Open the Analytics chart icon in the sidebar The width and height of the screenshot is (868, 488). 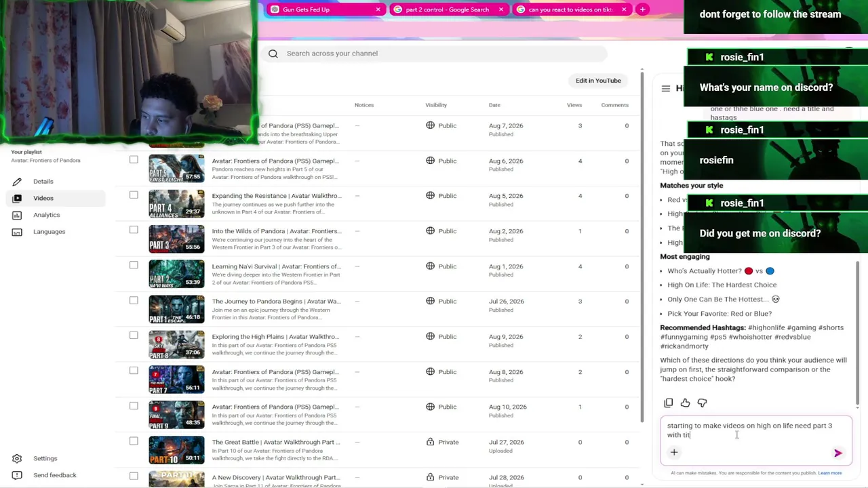click(x=17, y=215)
